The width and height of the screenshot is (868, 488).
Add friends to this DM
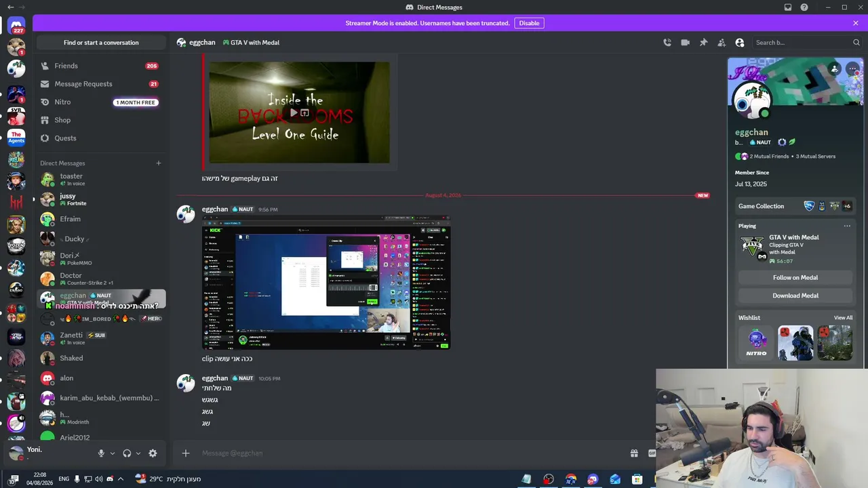(722, 42)
